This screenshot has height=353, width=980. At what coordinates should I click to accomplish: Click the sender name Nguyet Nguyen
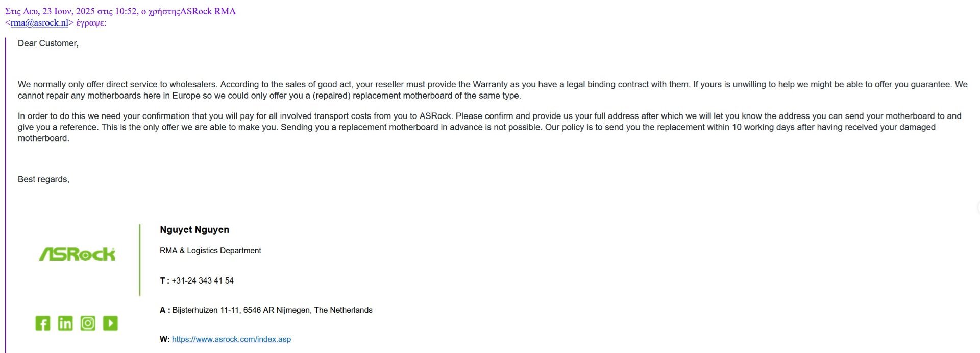click(x=194, y=230)
